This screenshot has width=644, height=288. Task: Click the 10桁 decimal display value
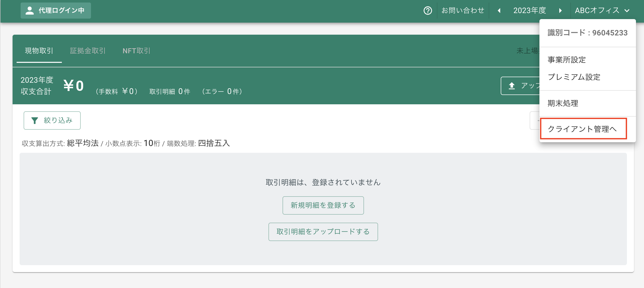[x=152, y=143]
